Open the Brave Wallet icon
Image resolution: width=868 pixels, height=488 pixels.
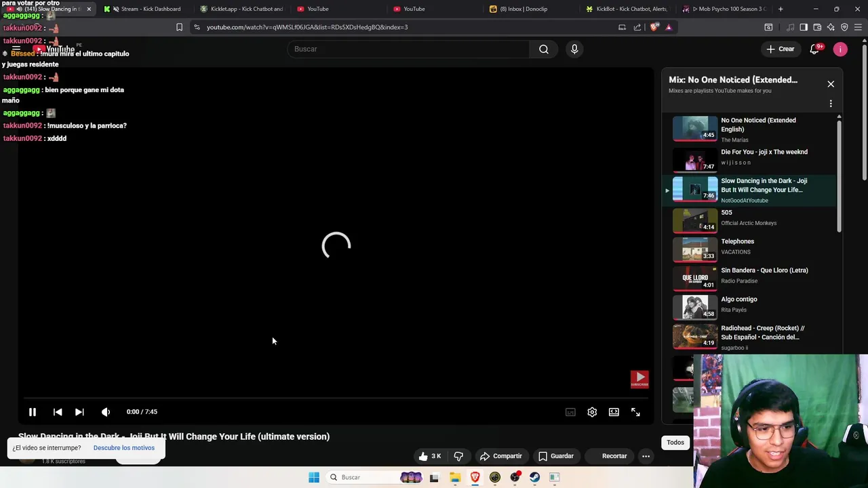[817, 27]
